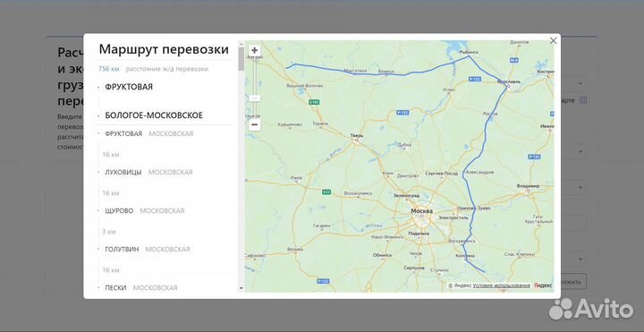Click Ярославль city label on map
The width and height of the screenshot is (644, 332).
(508, 81)
